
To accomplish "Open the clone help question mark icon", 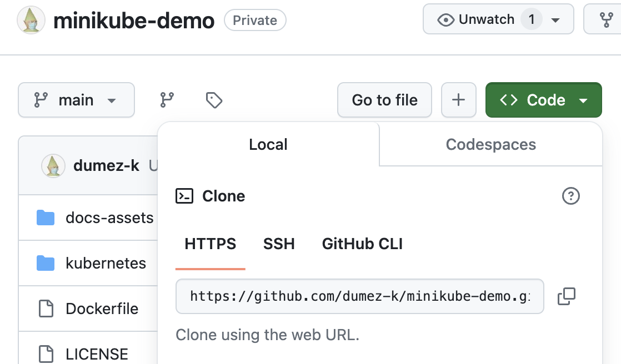I will (x=571, y=196).
